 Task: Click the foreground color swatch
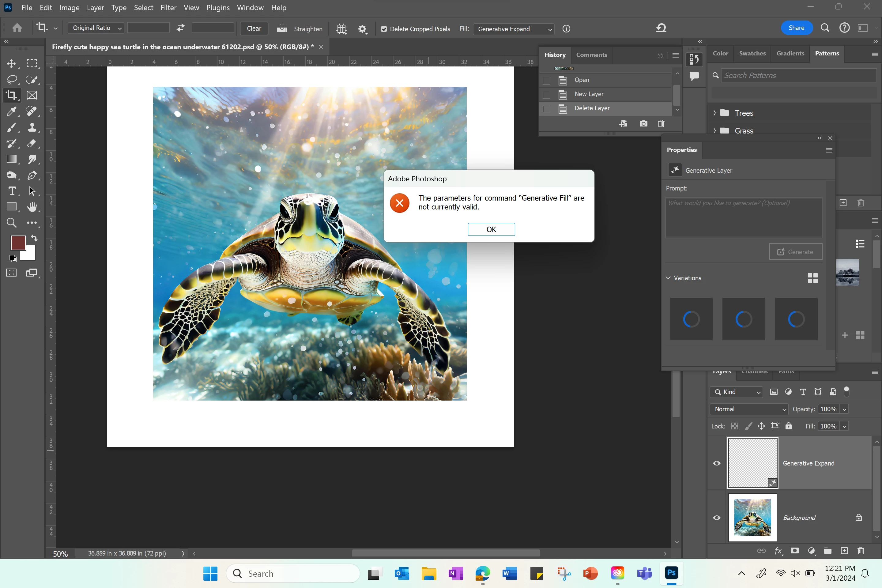(x=18, y=242)
